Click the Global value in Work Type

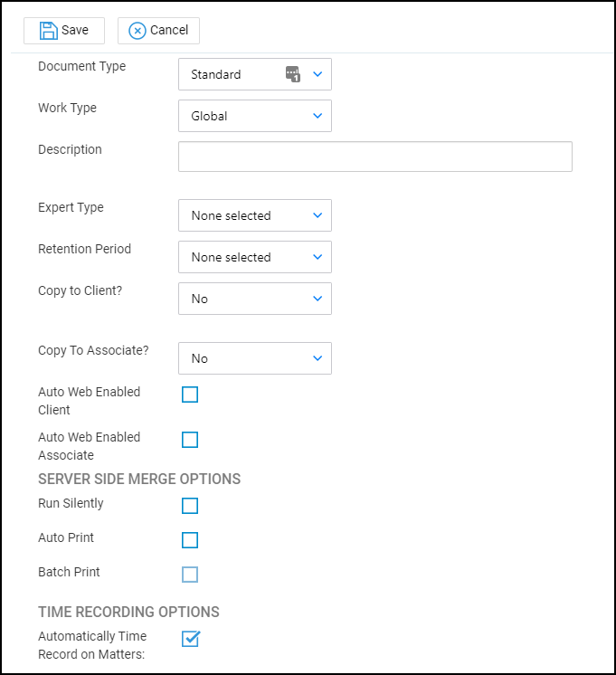(209, 116)
